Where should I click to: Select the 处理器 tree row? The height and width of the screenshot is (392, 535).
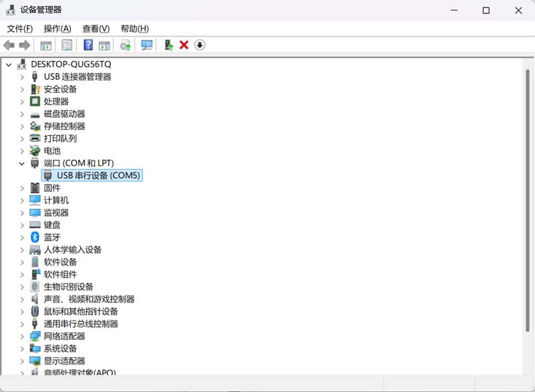pos(56,101)
